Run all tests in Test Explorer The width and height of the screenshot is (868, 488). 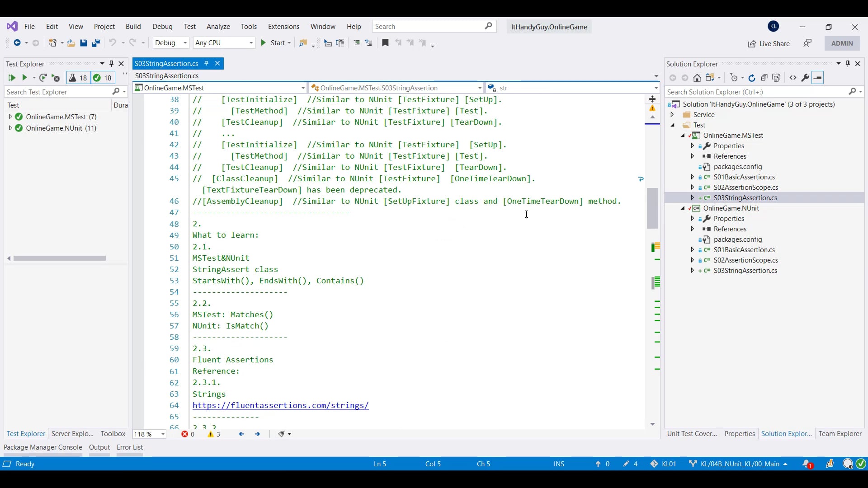(x=12, y=78)
